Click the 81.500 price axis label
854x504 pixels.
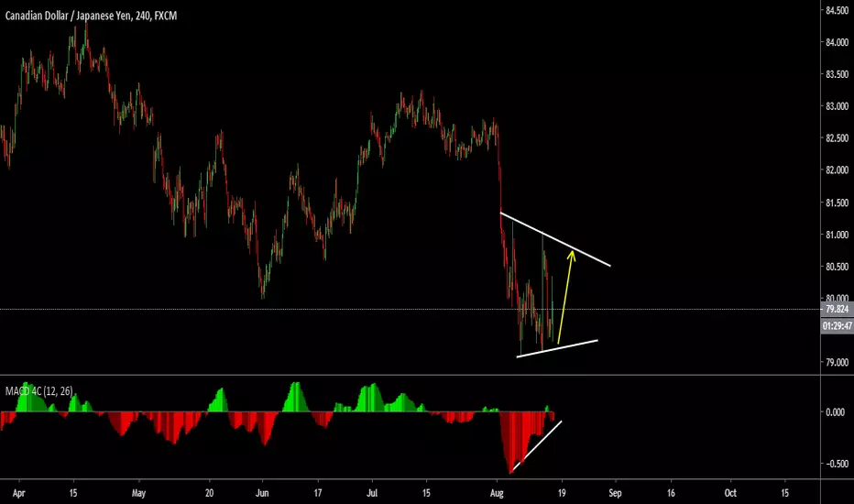click(838, 203)
